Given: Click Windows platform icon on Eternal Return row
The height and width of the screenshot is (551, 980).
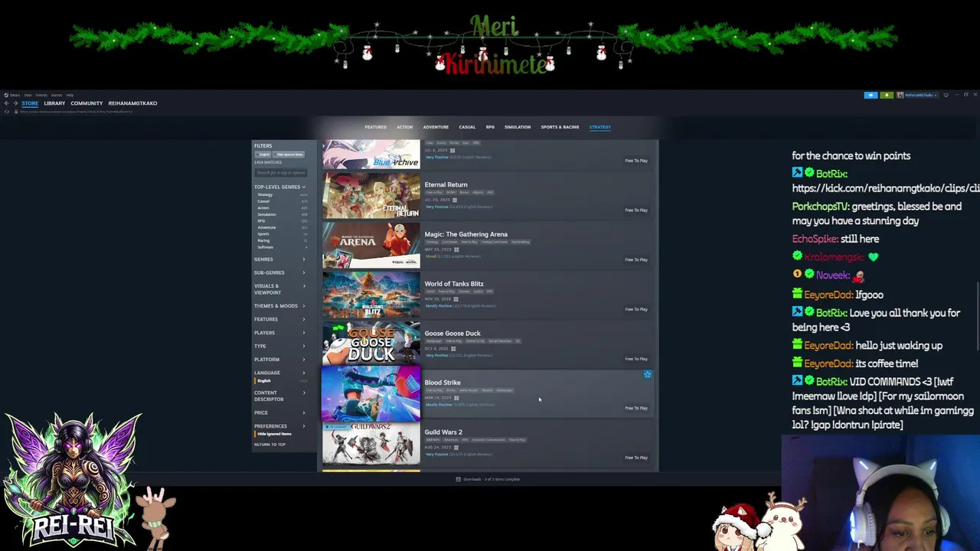Looking at the screenshot, I should pyautogui.click(x=454, y=200).
